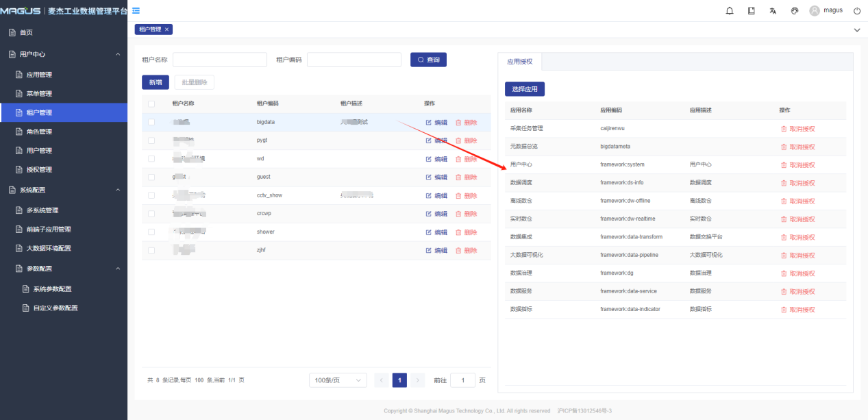
Task: Revoke authorization for 数据治理 application
Action: [797, 273]
